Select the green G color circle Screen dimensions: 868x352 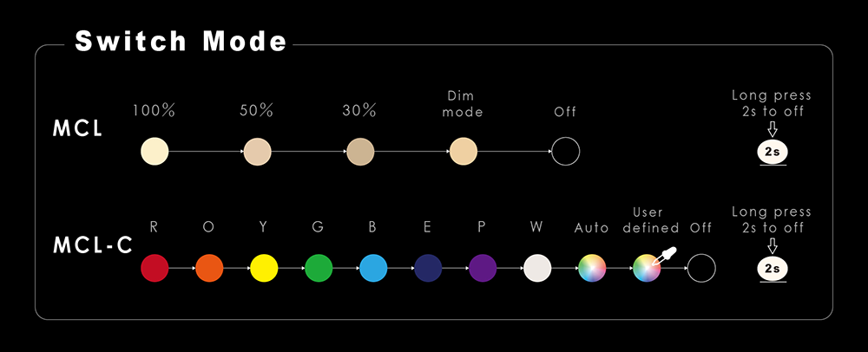pos(319,268)
